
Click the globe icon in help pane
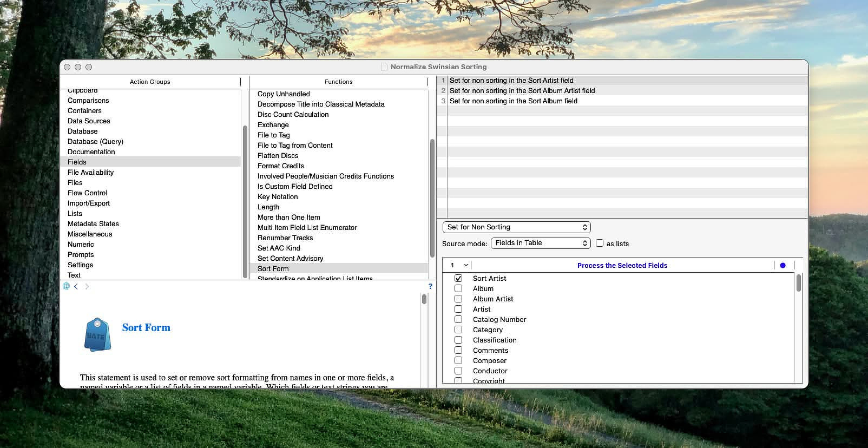click(x=67, y=286)
